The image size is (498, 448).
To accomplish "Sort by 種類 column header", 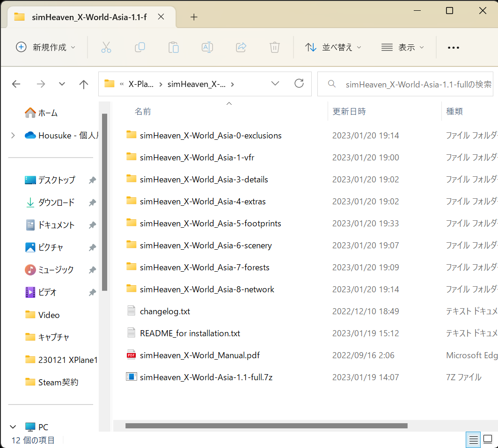I will point(454,111).
